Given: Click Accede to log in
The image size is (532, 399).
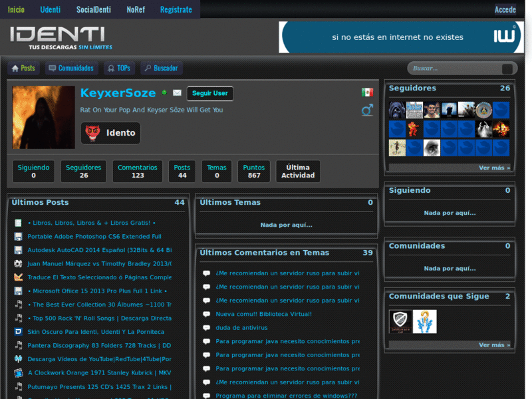Looking at the screenshot, I should [x=505, y=9].
